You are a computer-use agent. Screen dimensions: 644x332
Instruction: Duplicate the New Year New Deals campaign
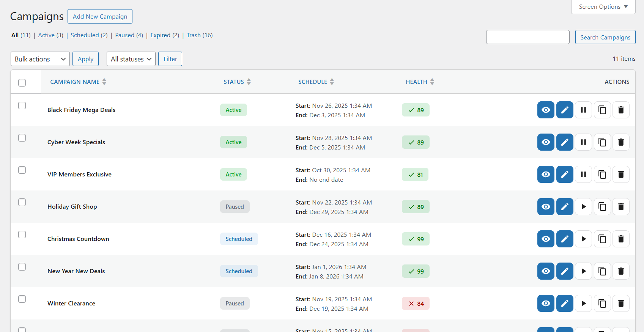pyautogui.click(x=602, y=271)
